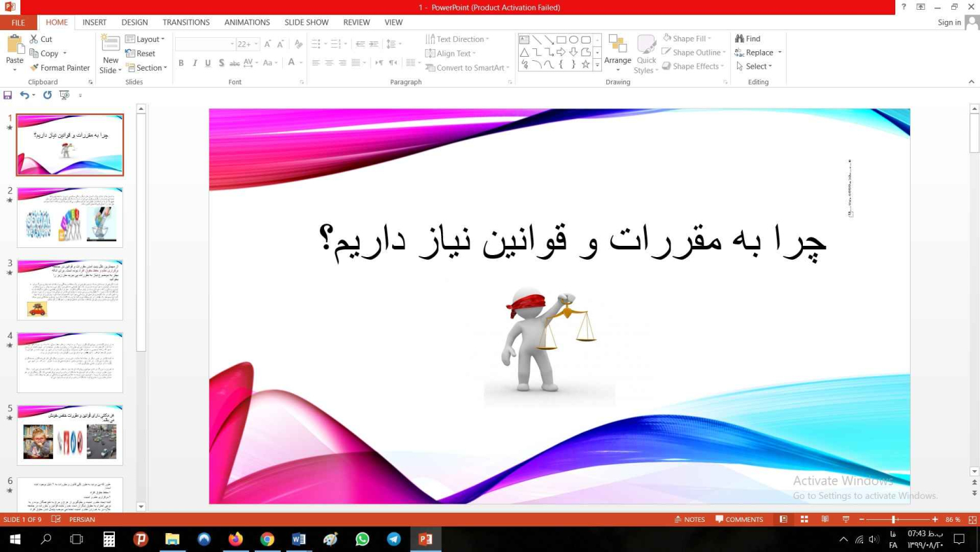Click the Cut scissors icon
Screen dimensions: 980x552
34,39
